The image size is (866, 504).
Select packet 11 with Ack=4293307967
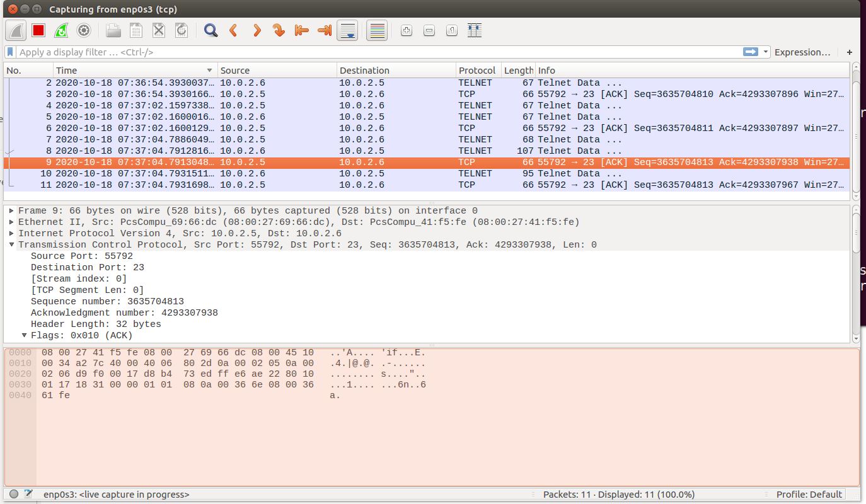(427, 185)
